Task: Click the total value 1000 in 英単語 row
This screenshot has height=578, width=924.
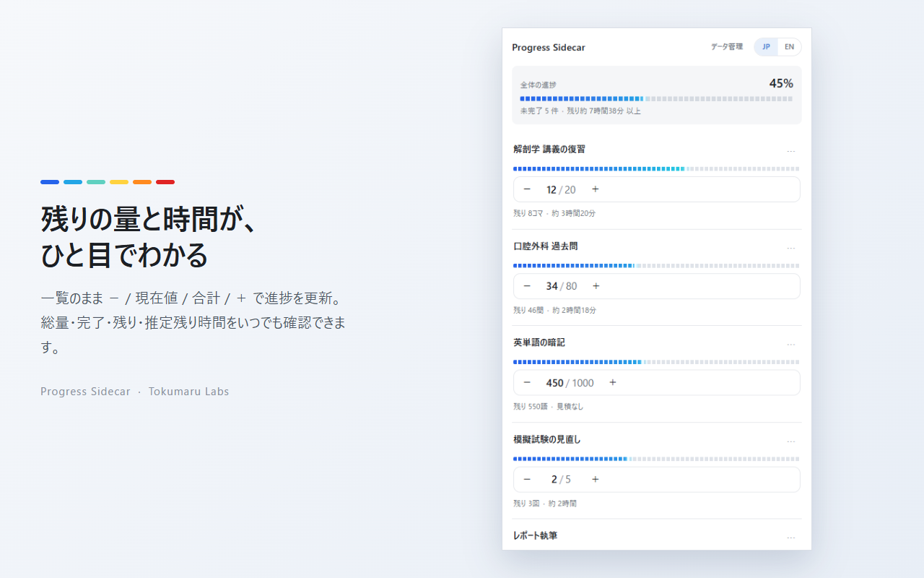Action: coord(583,383)
